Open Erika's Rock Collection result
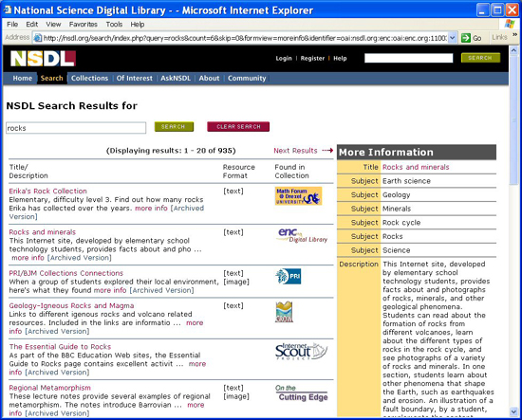Screen dimensions: 522x420 [x=48, y=191]
